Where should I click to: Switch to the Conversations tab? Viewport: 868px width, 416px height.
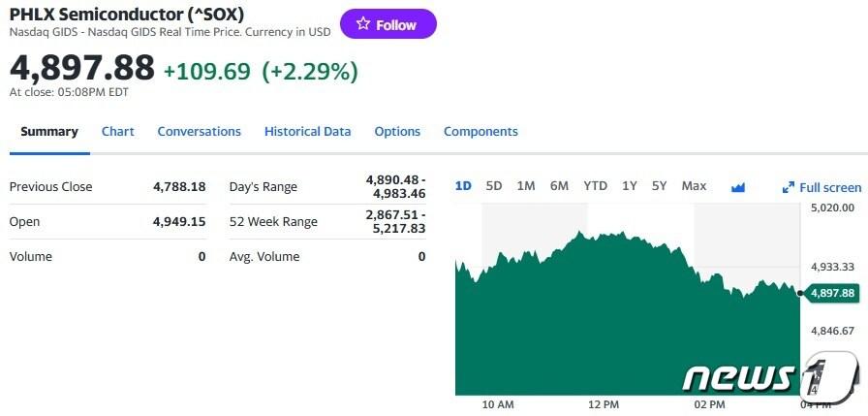[199, 131]
